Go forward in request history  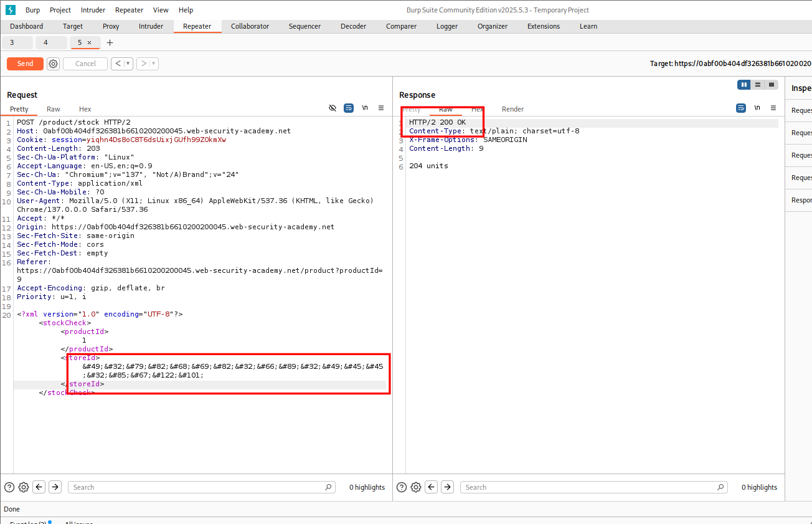[143, 64]
